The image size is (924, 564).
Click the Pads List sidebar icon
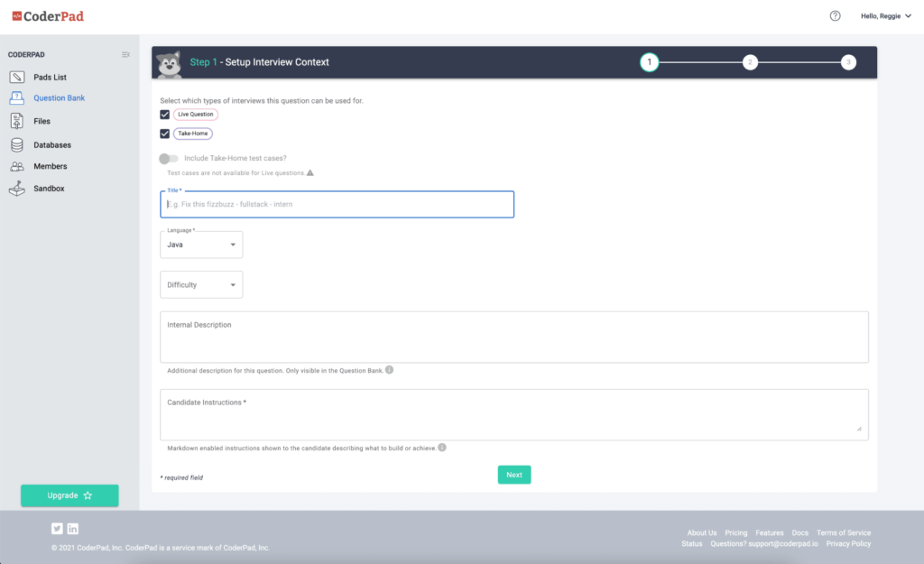(x=17, y=78)
